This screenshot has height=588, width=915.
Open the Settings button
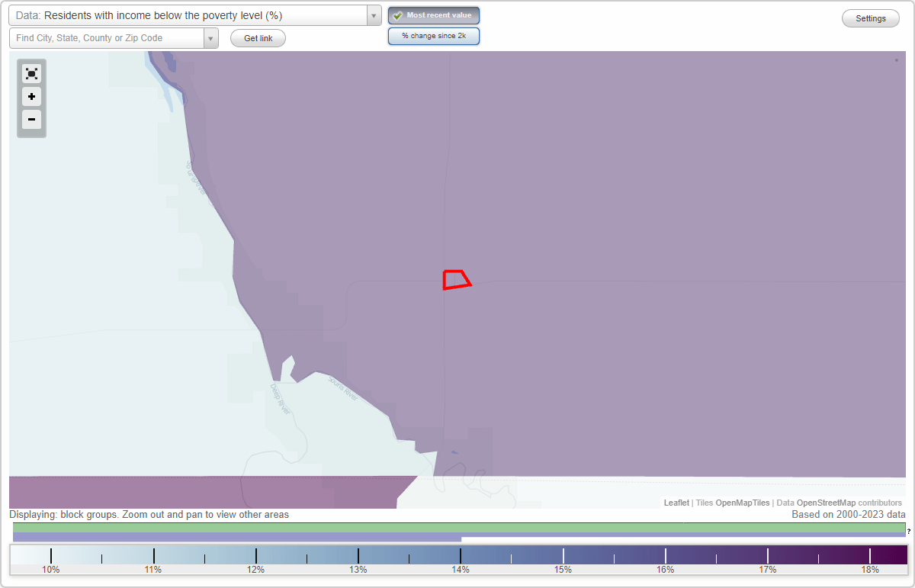[x=871, y=18]
